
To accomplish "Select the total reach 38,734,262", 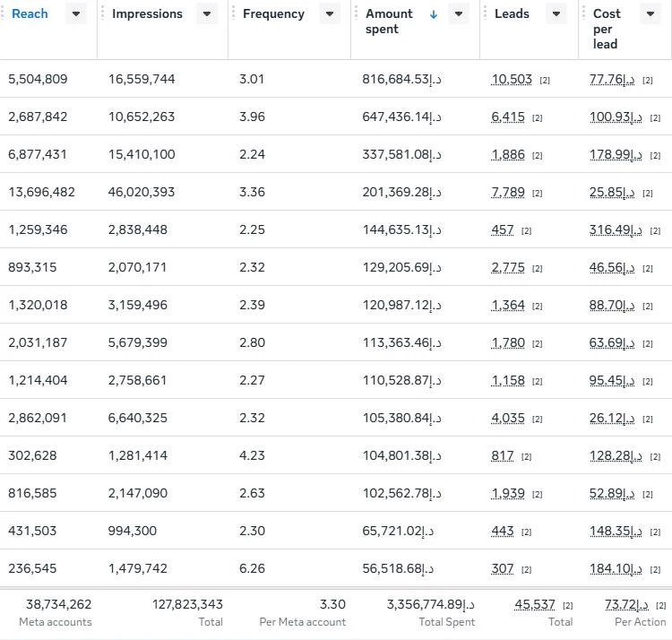I will [x=59, y=605].
